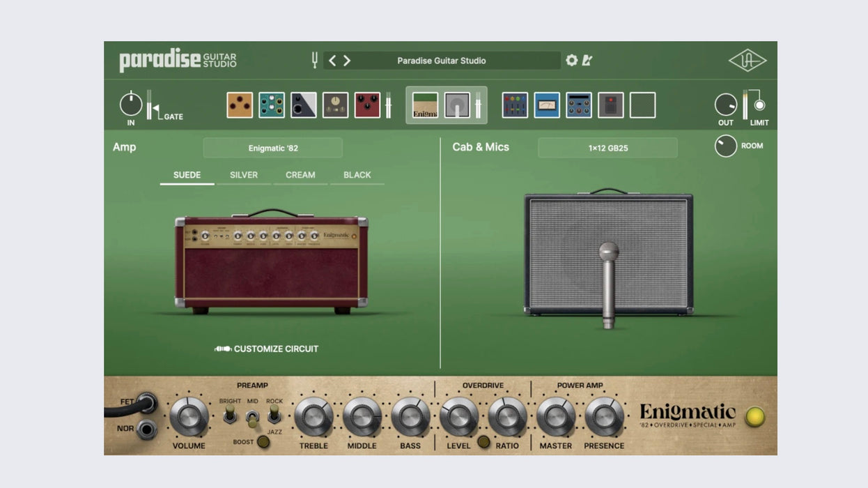Click the MASTER knob
868x488 pixels.
click(x=556, y=417)
